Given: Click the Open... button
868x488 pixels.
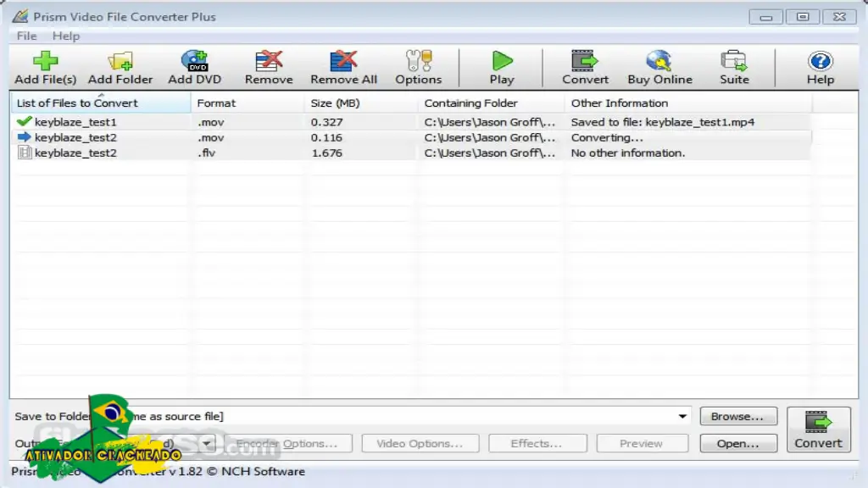Looking at the screenshot, I should coord(738,443).
